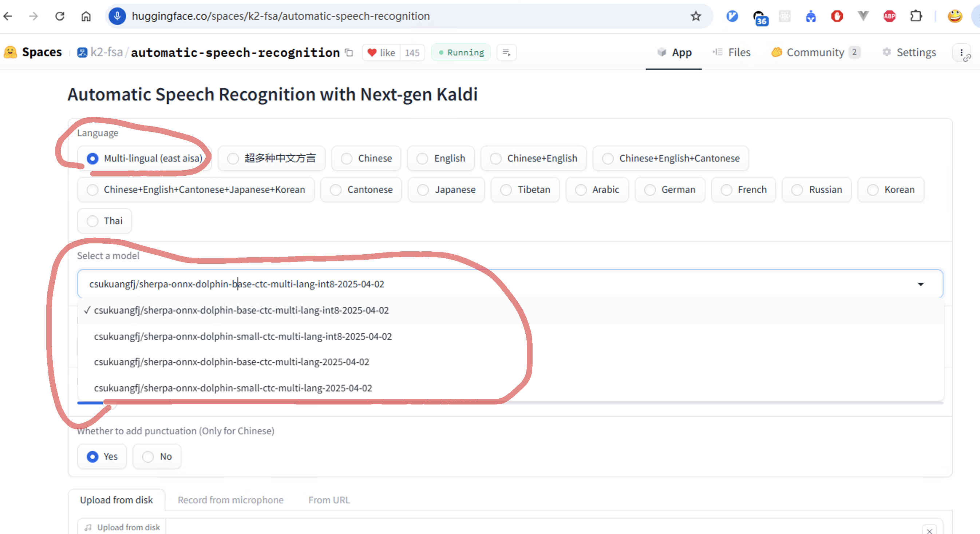Open the Community tab
The width and height of the screenshot is (980, 534).
815,52
